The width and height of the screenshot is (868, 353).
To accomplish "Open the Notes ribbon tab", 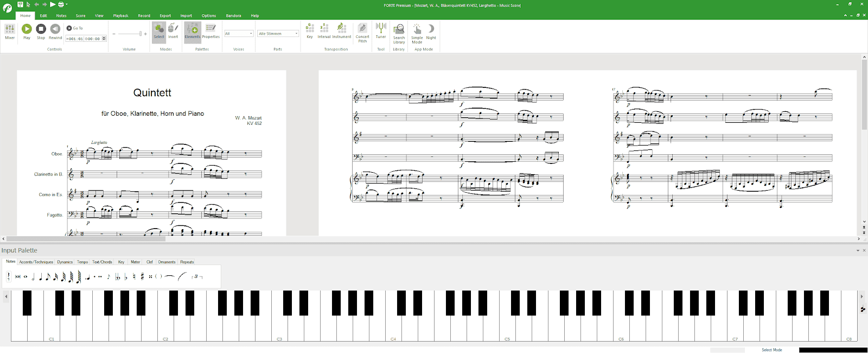I will pos(61,16).
